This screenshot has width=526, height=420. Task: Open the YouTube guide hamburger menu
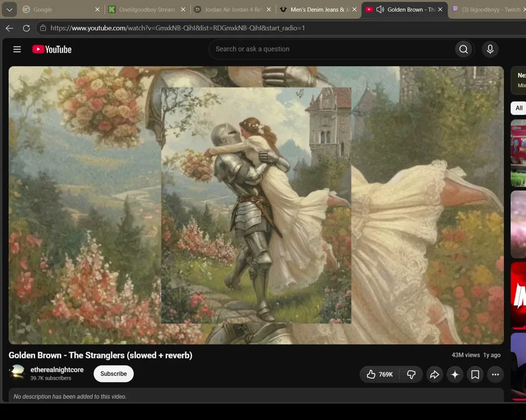pos(17,50)
